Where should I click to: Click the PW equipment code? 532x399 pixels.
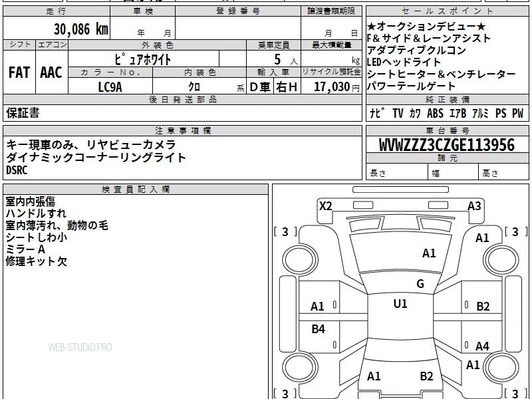click(518, 113)
